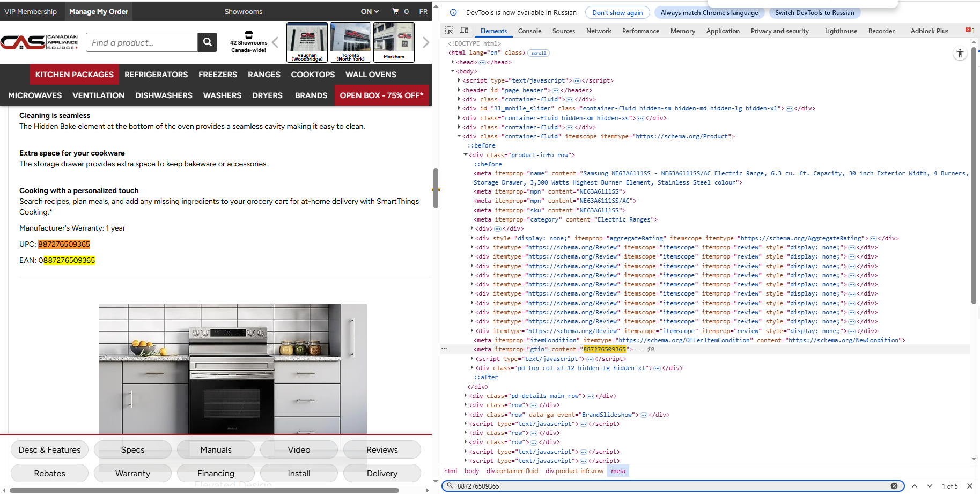Click the webpage horizontal scrollbar
Viewport: 980px width, 494px height.
click(x=204, y=490)
